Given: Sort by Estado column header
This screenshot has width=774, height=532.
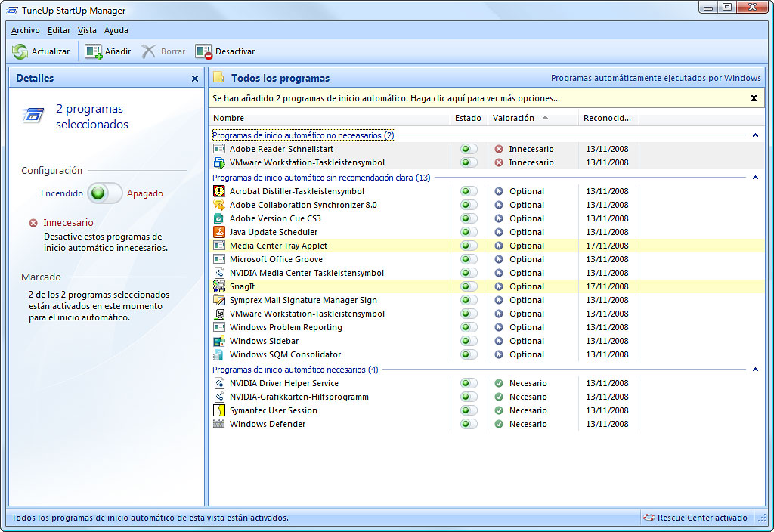Looking at the screenshot, I should pos(469,118).
